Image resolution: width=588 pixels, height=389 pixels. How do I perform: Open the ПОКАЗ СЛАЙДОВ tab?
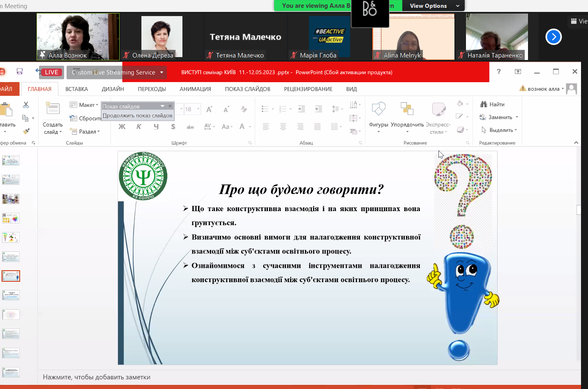click(247, 89)
